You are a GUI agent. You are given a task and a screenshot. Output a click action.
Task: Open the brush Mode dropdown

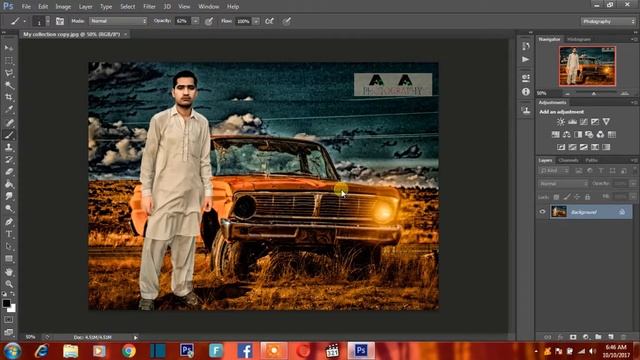click(118, 21)
